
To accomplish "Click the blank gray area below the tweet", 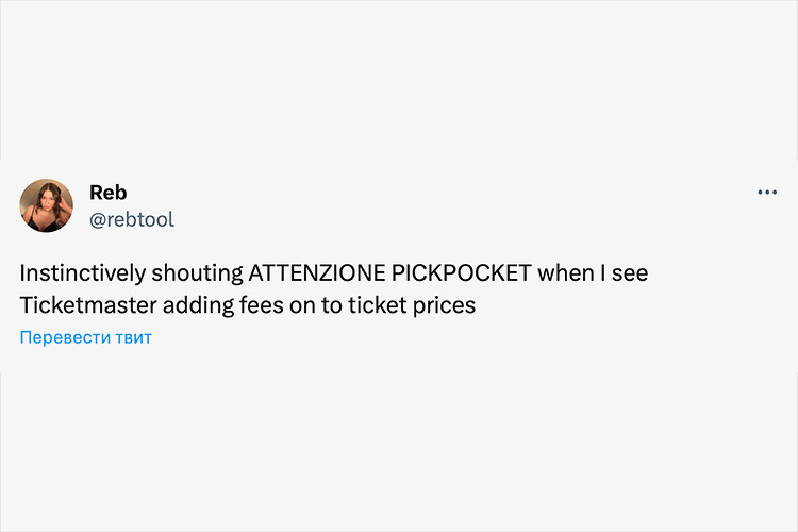I will pyautogui.click(x=399, y=452).
